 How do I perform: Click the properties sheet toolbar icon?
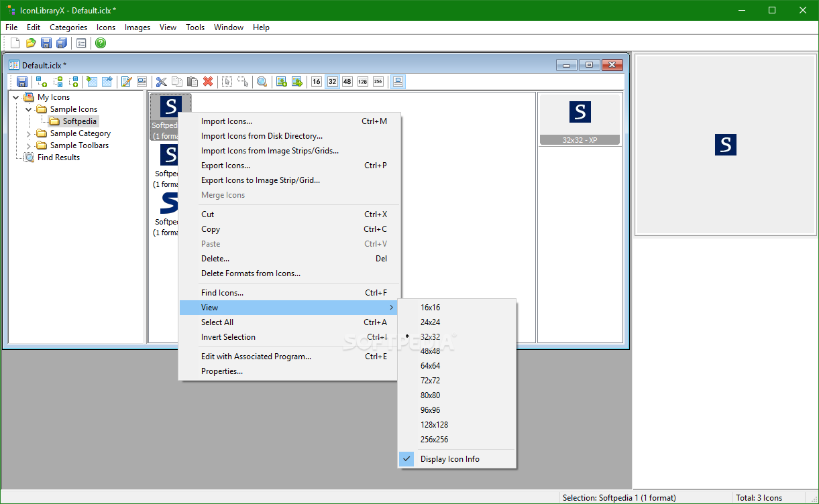tap(142, 82)
